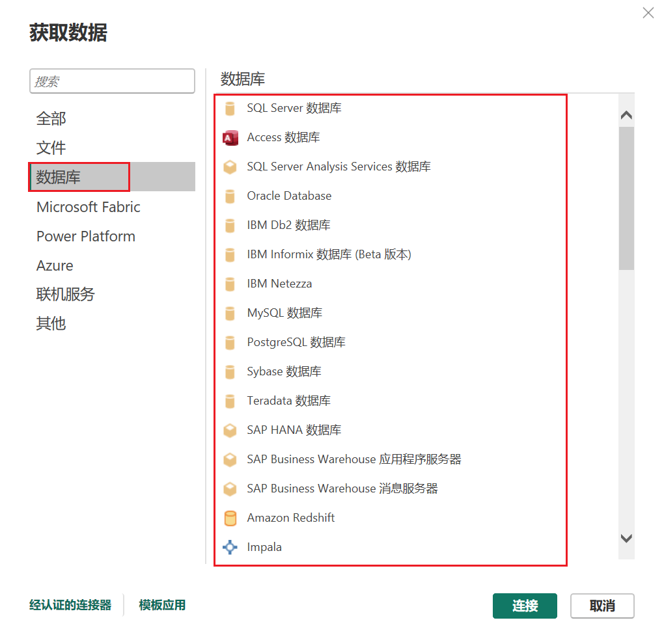Click the PostgreSQL database icon

[x=230, y=342]
